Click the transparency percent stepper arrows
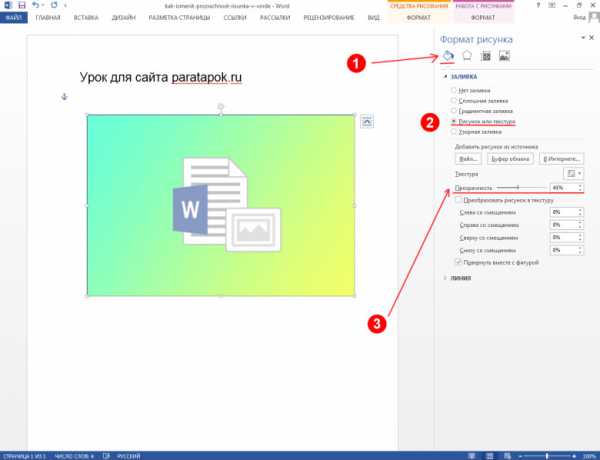This screenshot has height=460, width=600. pos(580,188)
